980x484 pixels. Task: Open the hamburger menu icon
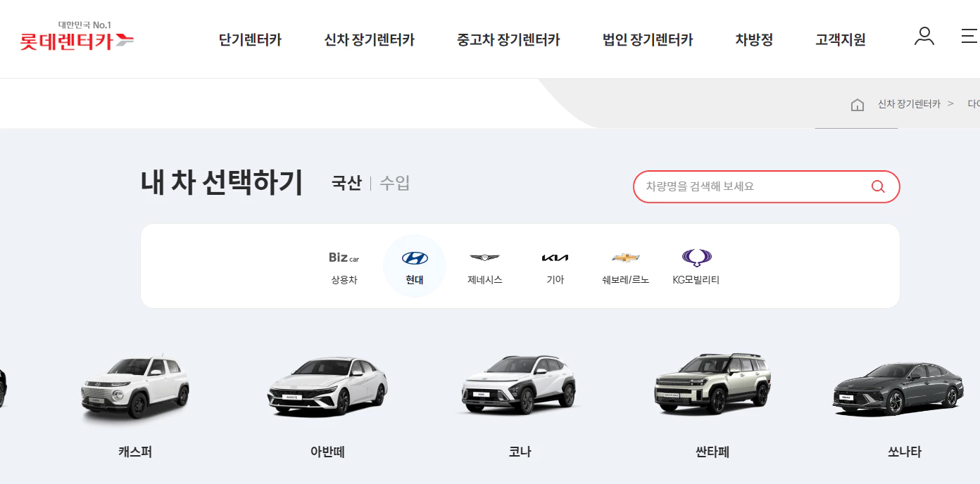click(970, 37)
